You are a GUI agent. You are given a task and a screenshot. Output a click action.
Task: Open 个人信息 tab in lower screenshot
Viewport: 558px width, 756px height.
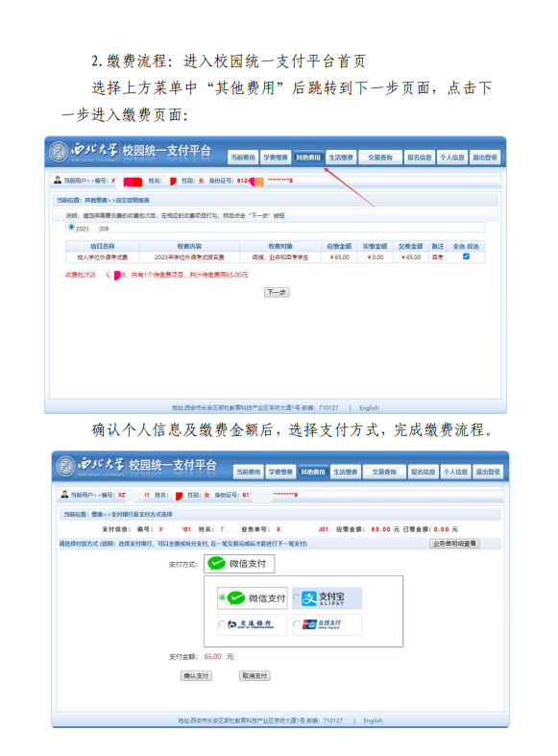point(455,472)
